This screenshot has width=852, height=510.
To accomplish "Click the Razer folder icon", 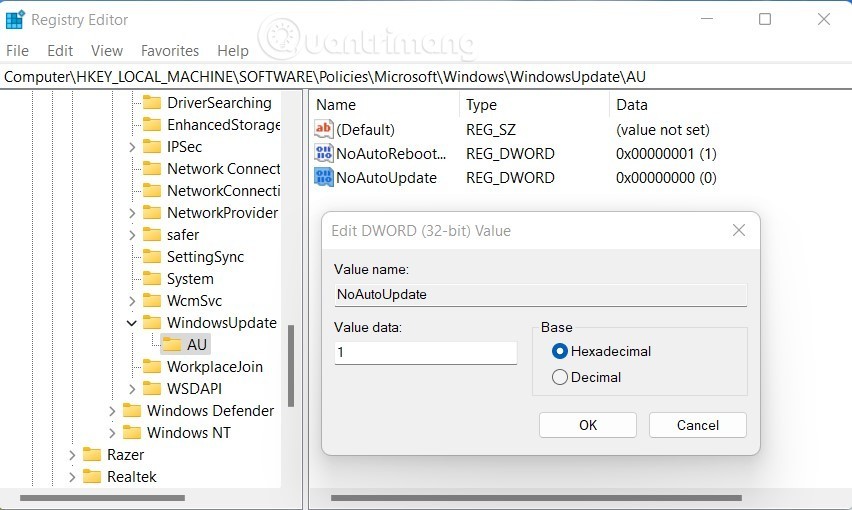I will [92, 455].
